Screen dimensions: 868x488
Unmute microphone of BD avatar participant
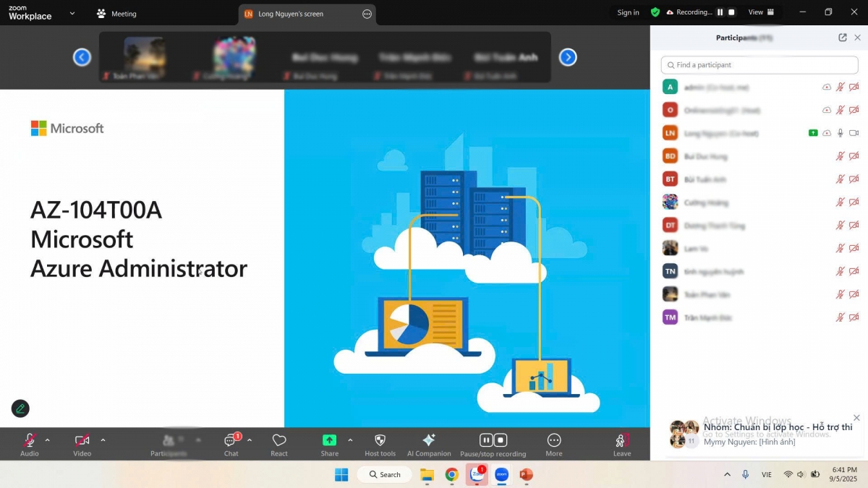[841, 156]
